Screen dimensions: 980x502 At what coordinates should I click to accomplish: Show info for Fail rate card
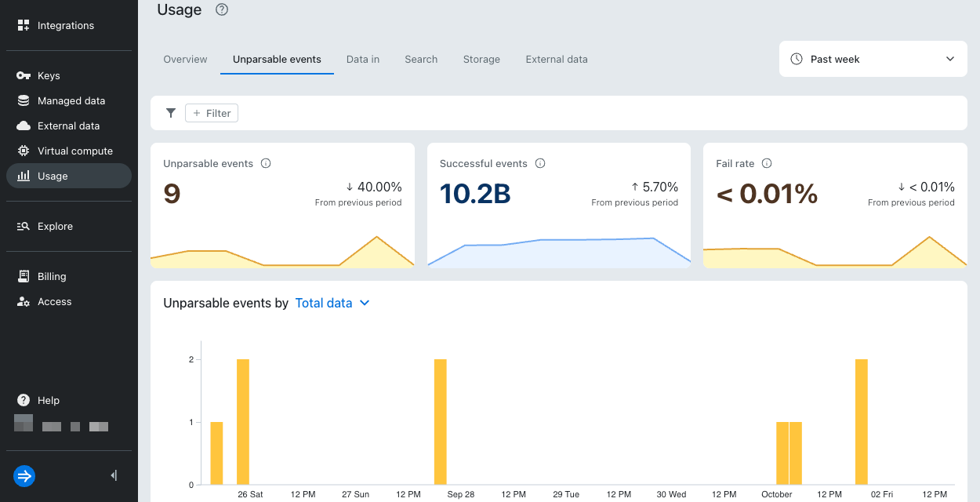pos(767,164)
